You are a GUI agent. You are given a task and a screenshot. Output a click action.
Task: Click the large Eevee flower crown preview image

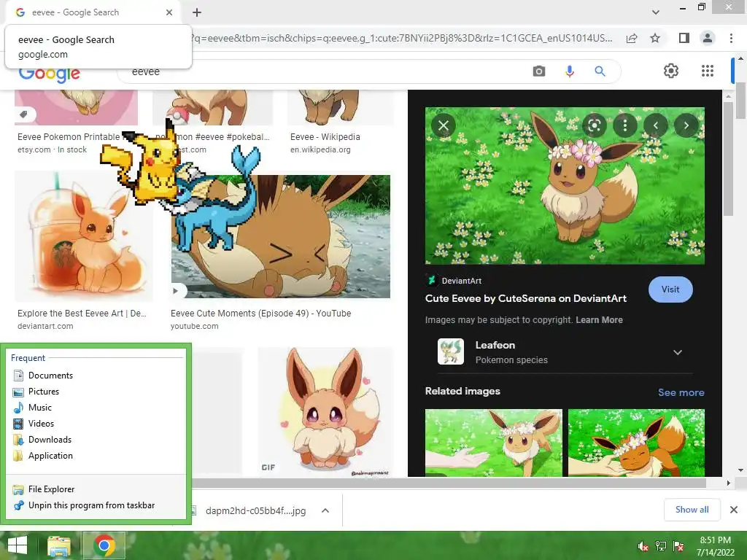[x=565, y=186]
